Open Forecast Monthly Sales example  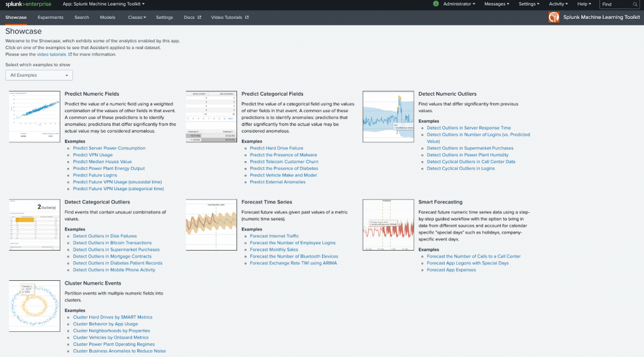pos(274,250)
